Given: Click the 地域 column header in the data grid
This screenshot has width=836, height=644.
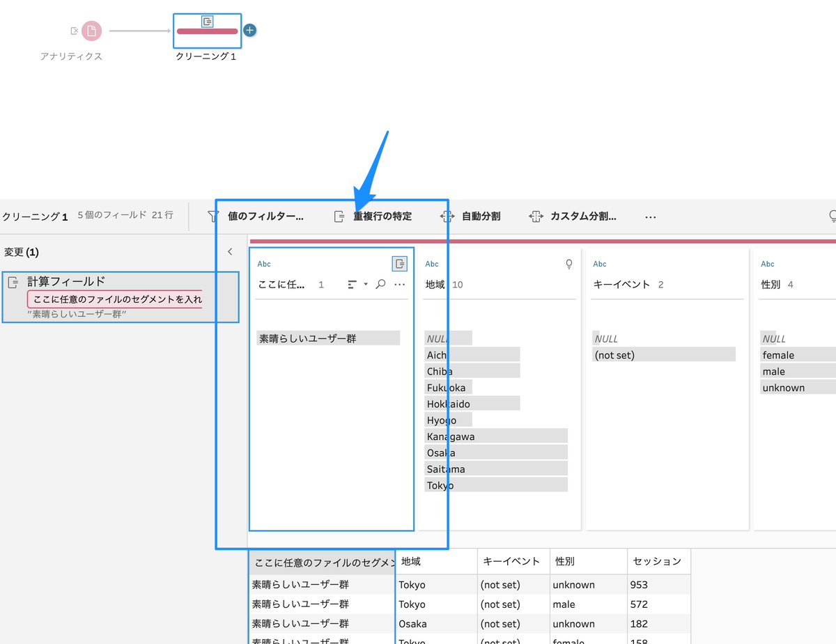Looking at the screenshot, I should [436, 561].
